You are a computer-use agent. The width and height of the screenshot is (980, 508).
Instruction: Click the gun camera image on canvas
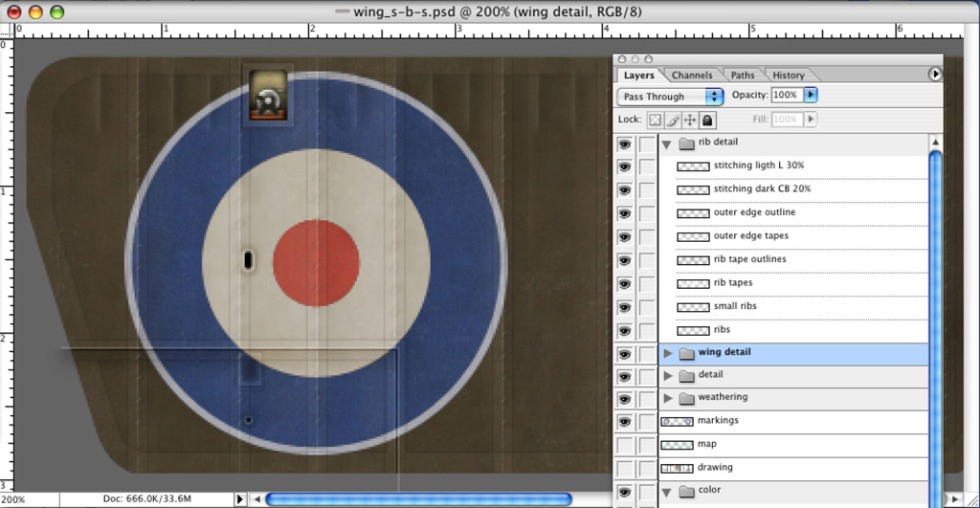click(268, 95)
